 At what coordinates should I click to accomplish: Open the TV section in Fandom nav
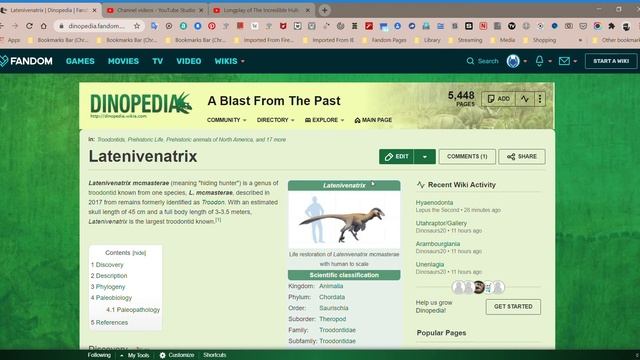coord(158,61)
